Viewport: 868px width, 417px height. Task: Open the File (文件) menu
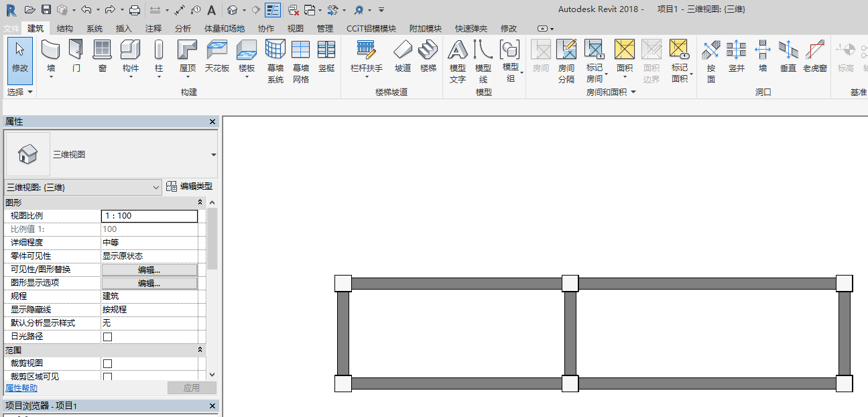(x=11, y=29)
